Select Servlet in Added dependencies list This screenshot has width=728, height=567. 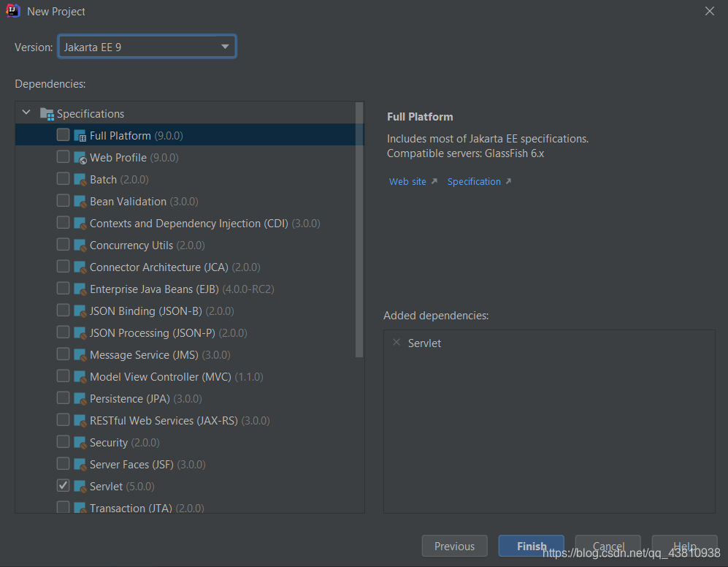pyautogui.click(x=424, y=343)
